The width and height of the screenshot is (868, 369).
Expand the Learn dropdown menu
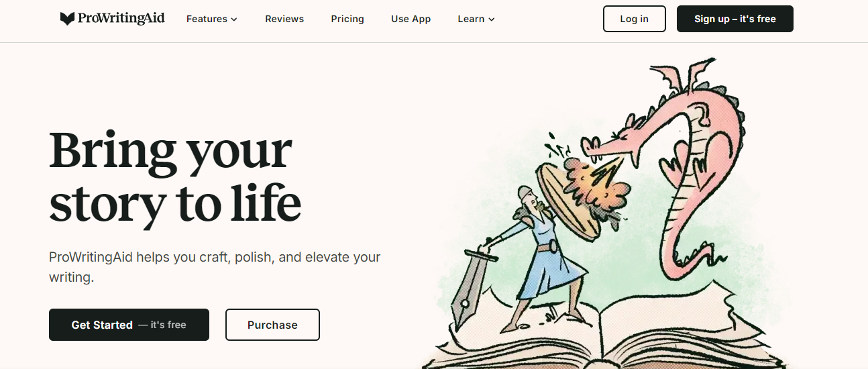click(476, 19)
